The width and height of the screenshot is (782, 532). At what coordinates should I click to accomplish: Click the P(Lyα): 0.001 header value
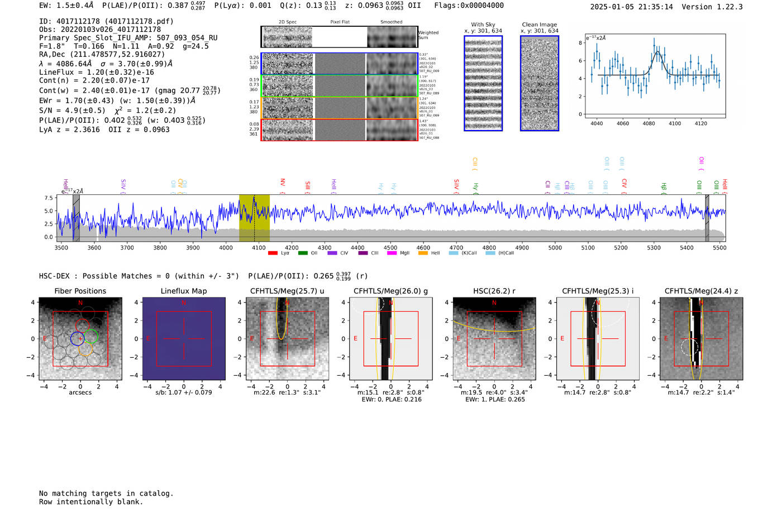(x=243, y=6)
